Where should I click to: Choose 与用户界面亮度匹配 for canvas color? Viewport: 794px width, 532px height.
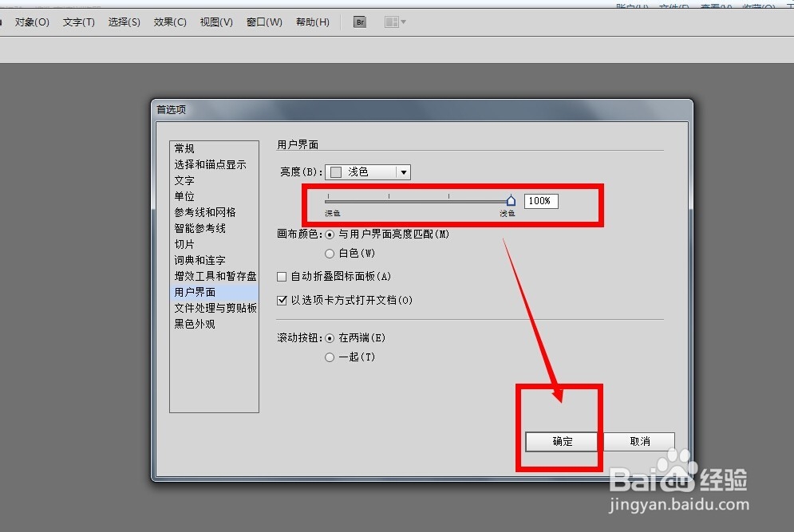coord(330,234)
